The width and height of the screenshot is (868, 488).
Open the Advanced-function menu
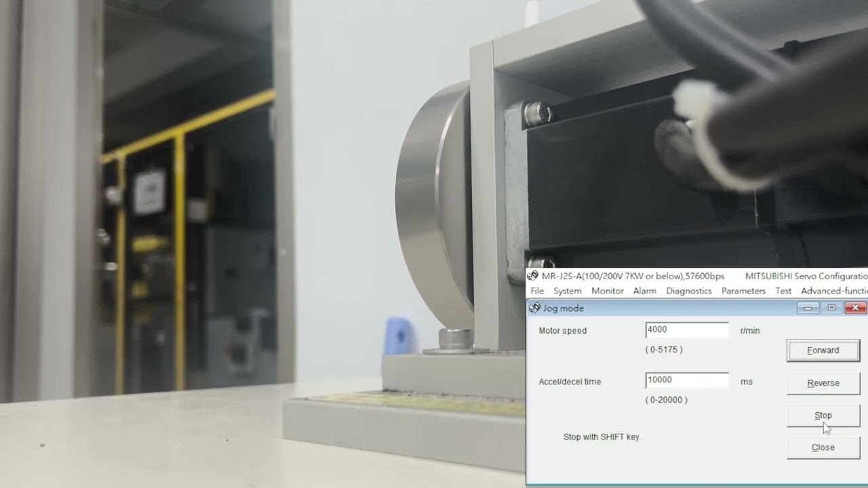pos(834,291)
